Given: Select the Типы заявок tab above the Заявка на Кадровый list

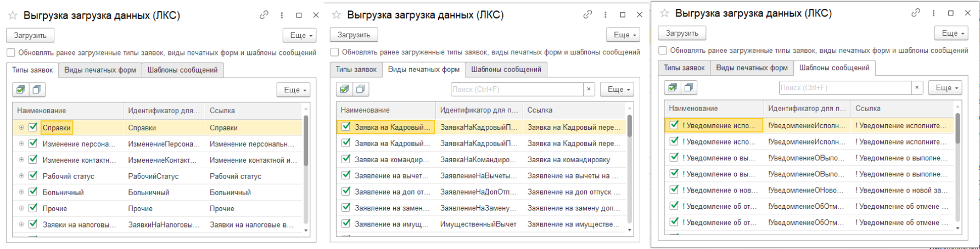Looking at the screenshot, I should pos(356,69).
